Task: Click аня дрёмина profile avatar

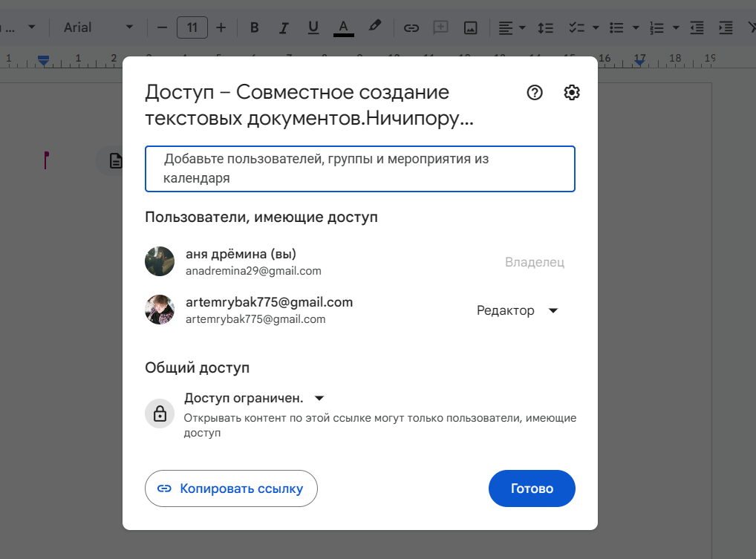Action: [x=160, y=261]
